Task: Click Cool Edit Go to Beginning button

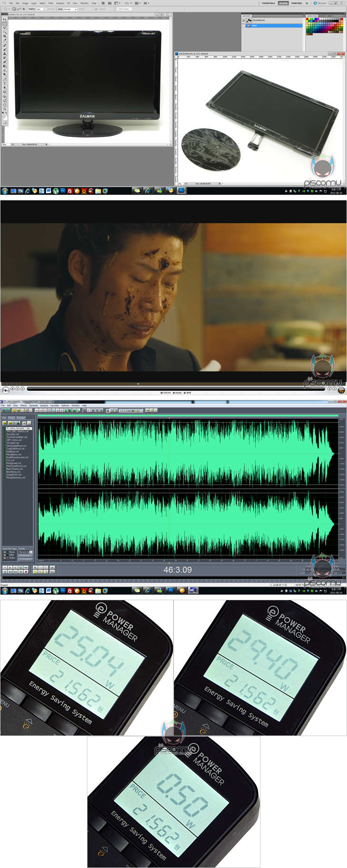Action: [5, 572]
